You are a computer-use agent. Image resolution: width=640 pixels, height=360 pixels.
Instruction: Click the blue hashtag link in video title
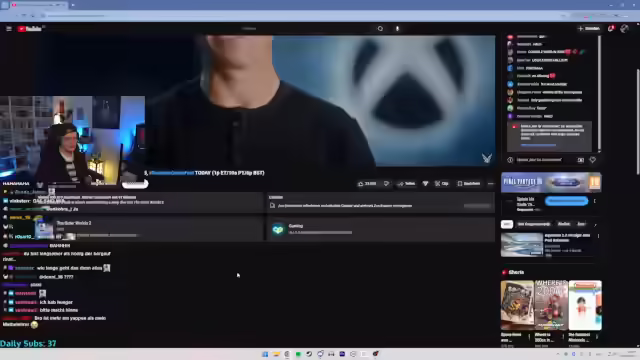(171, 173)
